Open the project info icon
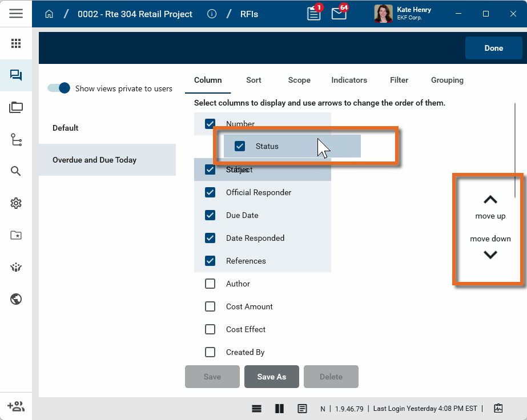Screen dimensions: 527x420 (x=212, y=14)
